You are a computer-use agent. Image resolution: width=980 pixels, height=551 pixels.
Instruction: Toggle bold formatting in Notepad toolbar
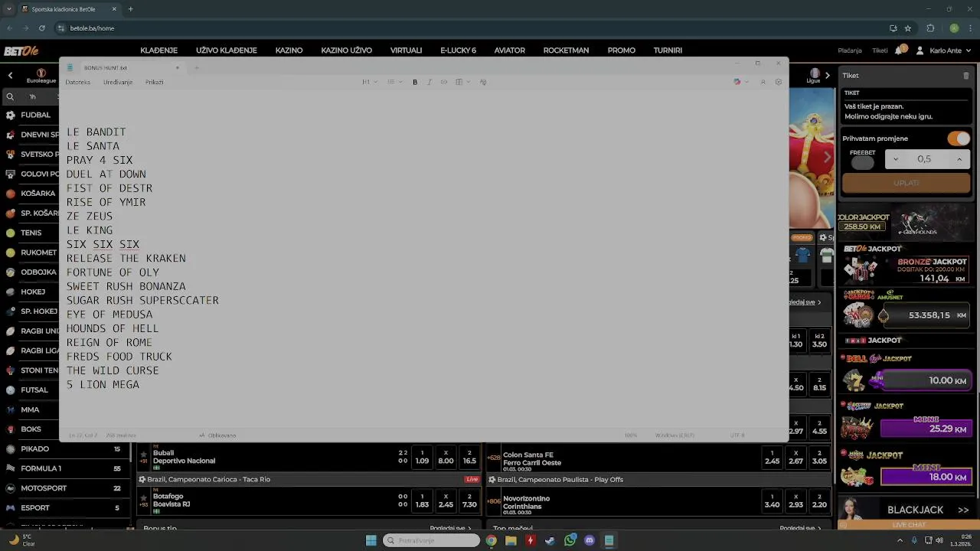pos(415,82)
